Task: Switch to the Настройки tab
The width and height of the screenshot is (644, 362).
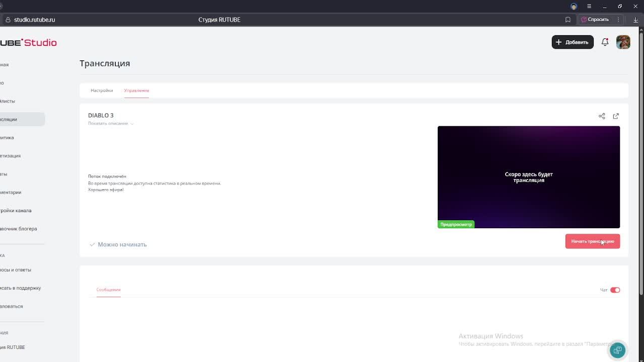Action: pos(102,90)
